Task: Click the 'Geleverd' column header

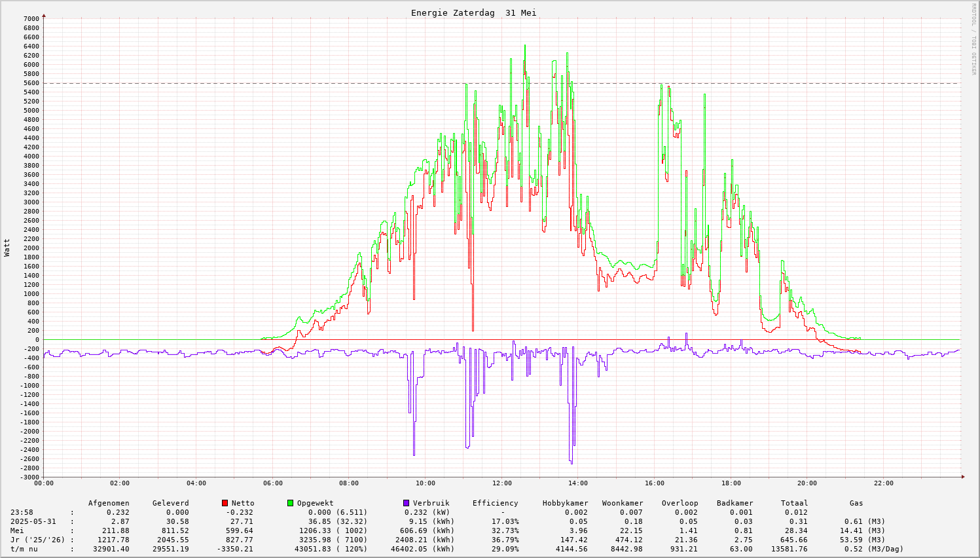Action: click(x=170, y=503)
